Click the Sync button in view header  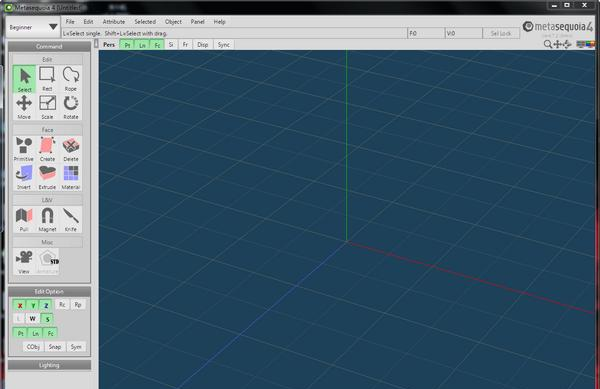tap(223, 45)
